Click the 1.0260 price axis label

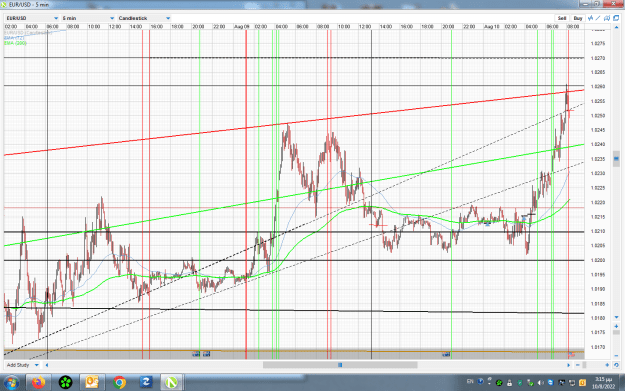tap(598, 86)
